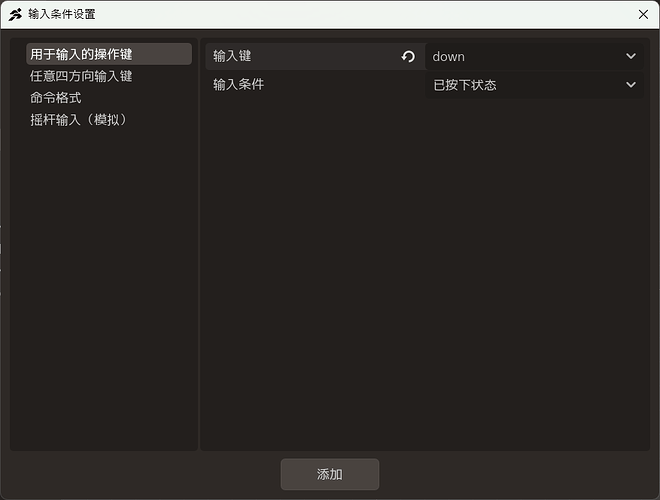This screenshot has height=500, width=660.
Task: Close the 输入条件设置 dialog
Action: (x=643, y=14)
